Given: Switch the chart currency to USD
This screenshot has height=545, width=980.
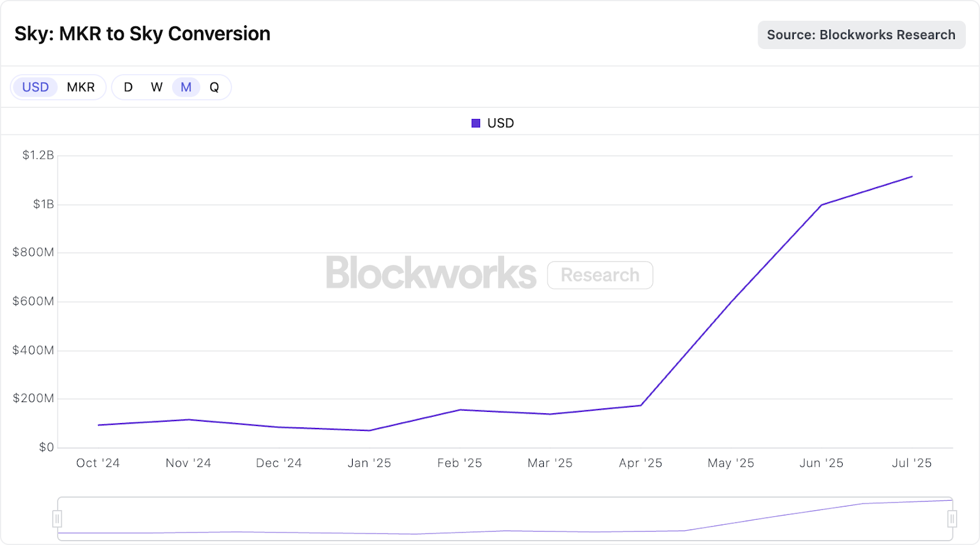Looking at the screenshot, I should coord(36,87).
